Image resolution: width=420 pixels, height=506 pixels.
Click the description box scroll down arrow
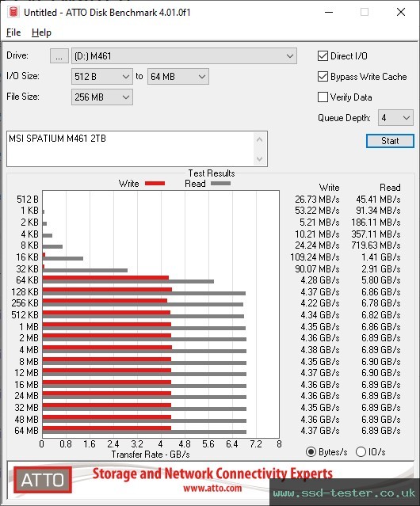(260, 159)
